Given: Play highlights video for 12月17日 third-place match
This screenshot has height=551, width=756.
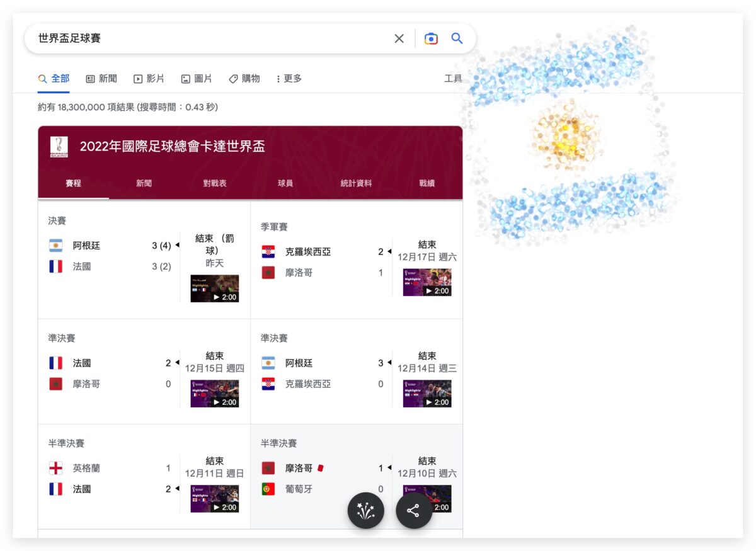Looking at the screenshot, I should click(427, 282).
